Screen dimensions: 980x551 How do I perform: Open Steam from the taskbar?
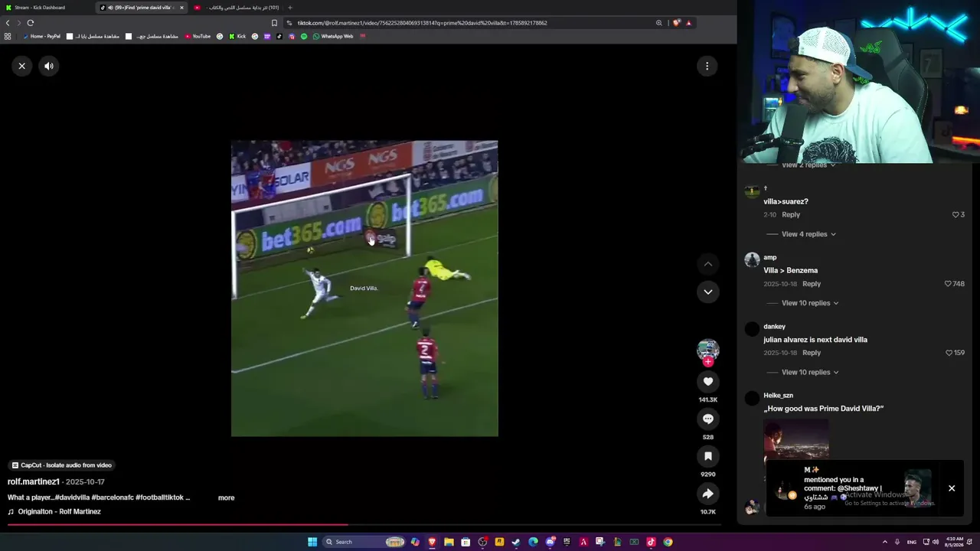click(x=516, y=542)
